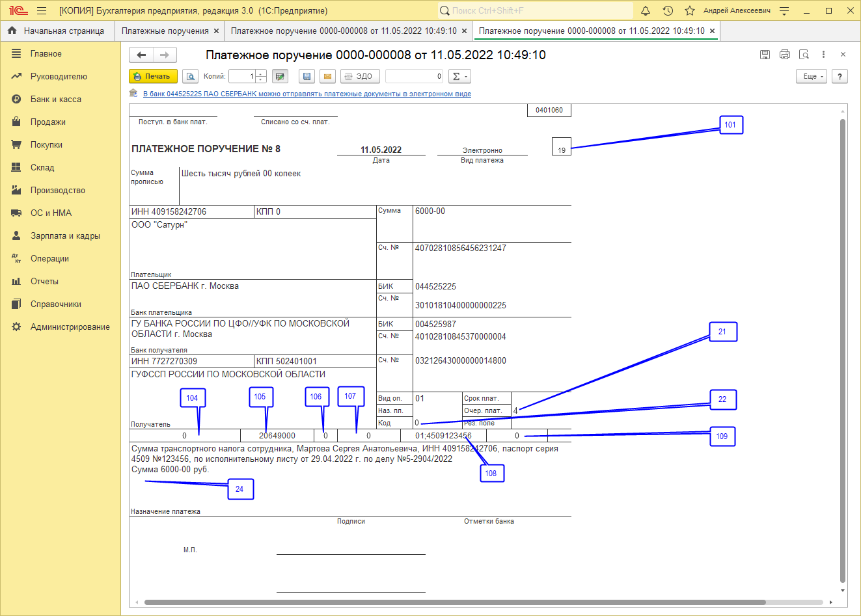Open Зарплата и кадры section
This screenshot has width=861, height=616.
(x=61, y=235)
